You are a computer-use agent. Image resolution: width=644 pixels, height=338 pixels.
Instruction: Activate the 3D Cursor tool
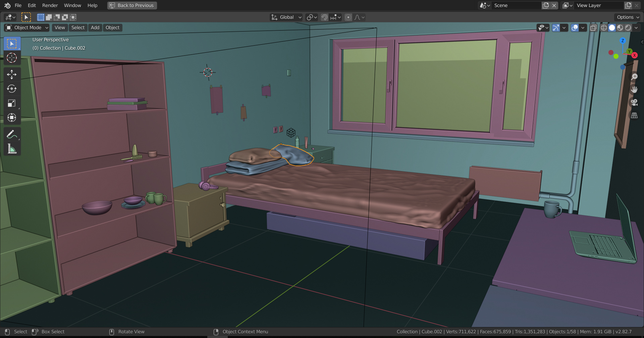(x=12, y=58)
